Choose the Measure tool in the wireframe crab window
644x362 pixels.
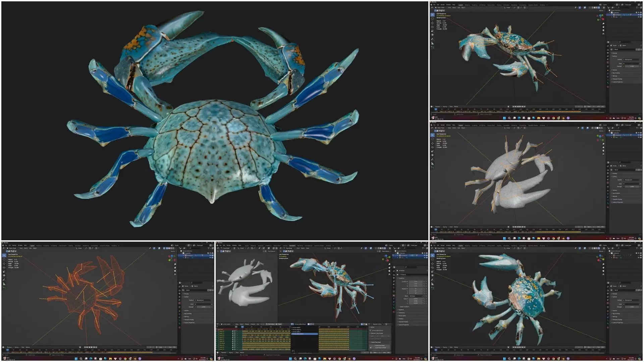coord(4,284)
